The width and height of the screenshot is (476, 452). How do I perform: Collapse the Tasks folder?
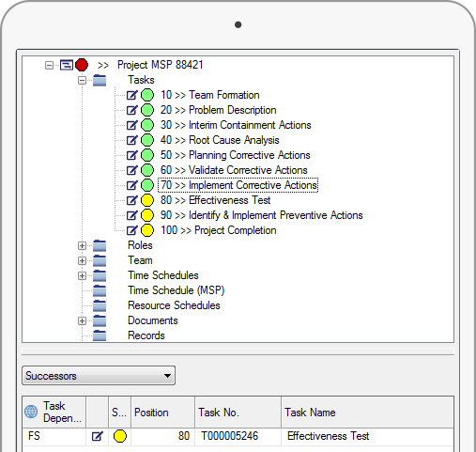[x=82, y=81]
